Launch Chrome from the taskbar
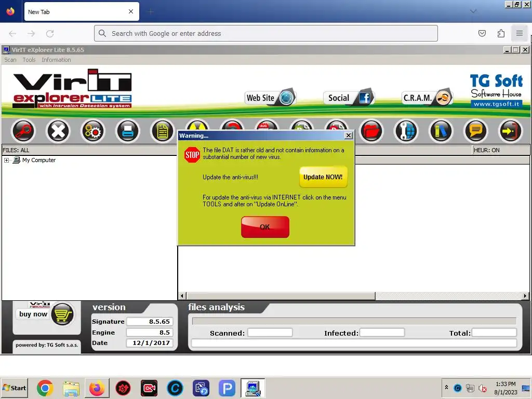 [x=45, y=388]
